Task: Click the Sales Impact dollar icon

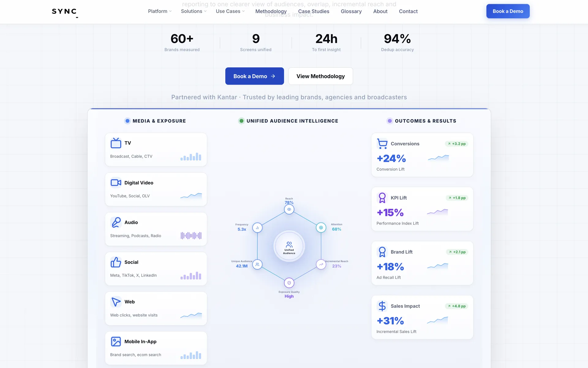Action: point(382,306)
